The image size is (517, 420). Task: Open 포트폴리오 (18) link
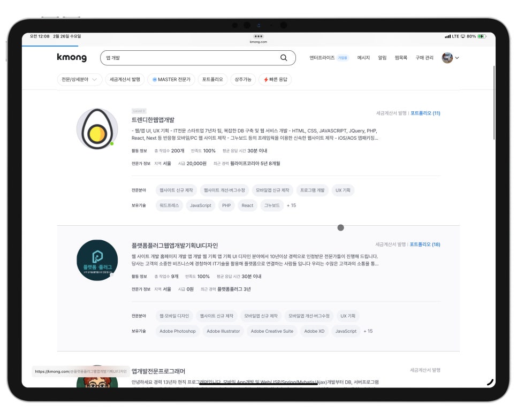pyautogui.click(x=425, y=245)
